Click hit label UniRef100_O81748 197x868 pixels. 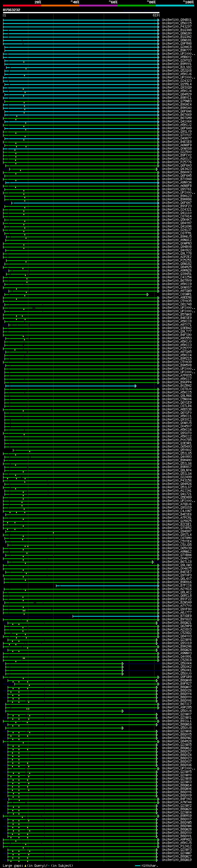click(x=177, y=305)
